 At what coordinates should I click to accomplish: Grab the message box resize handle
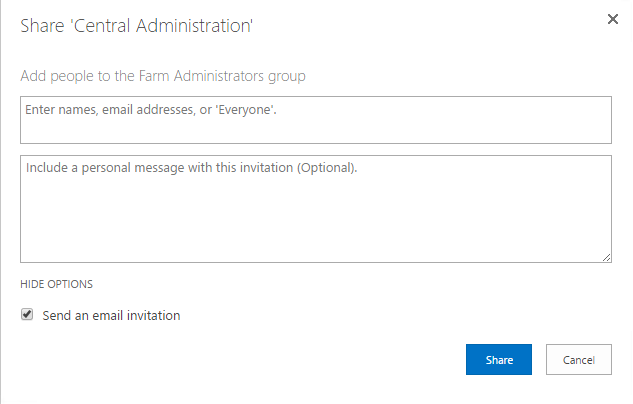[607, 258]
